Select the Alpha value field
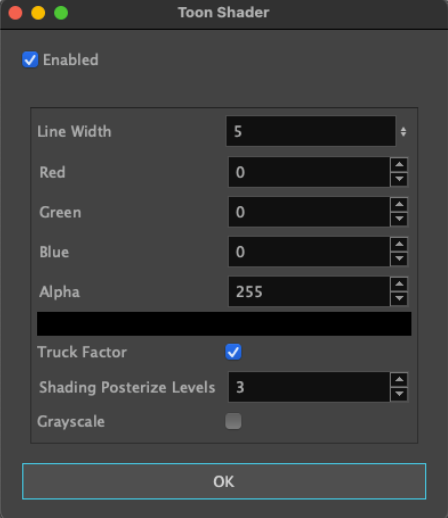 309,292
